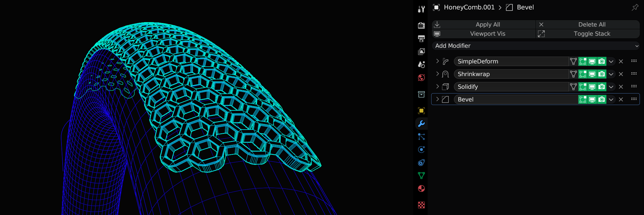
Task: Select the Modifiers wrench tab
Action: click(x=421, y=124)
